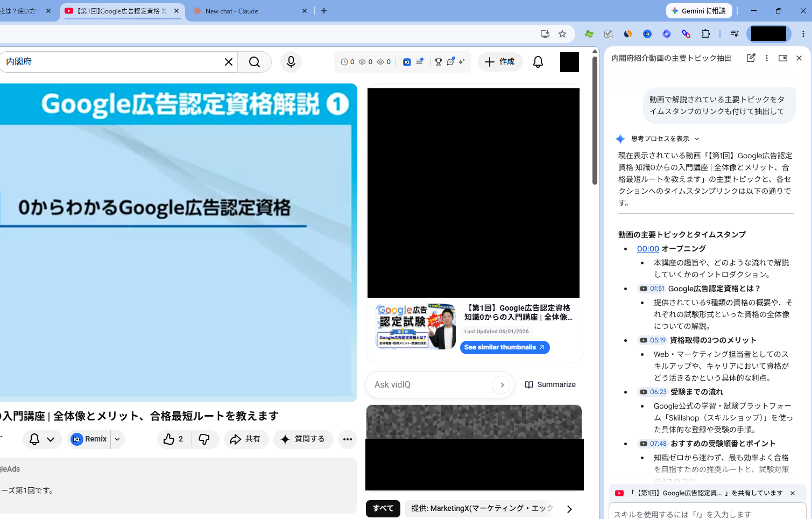Screen dimensions: 812x519
Task: Click the Gemini に相談 button
Action: pyautogui.click(x=698, y=11)
